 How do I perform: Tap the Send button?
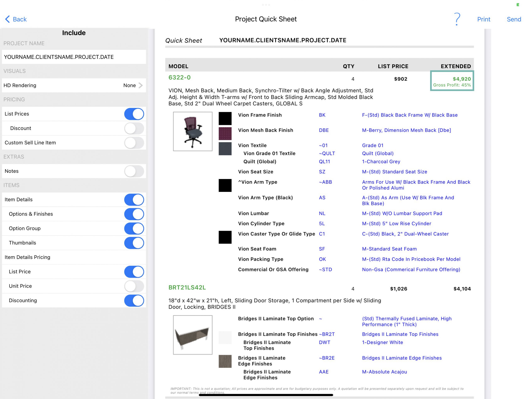click(514, 19)
